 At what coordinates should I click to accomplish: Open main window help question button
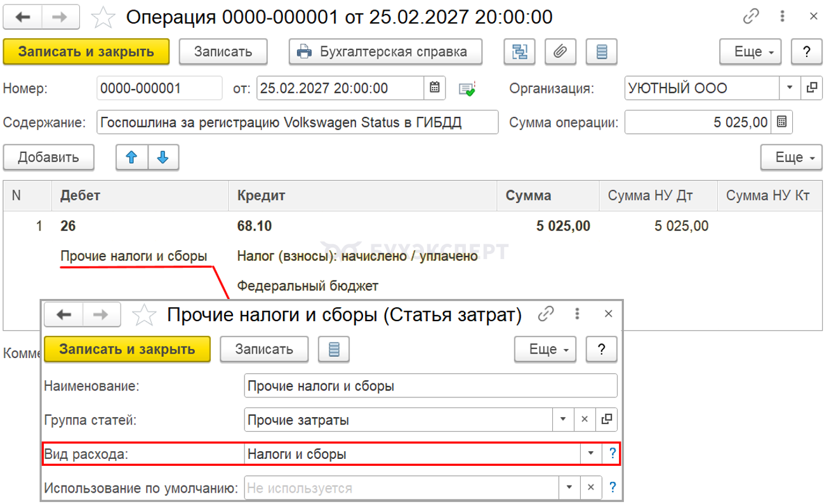click(806, 52)
